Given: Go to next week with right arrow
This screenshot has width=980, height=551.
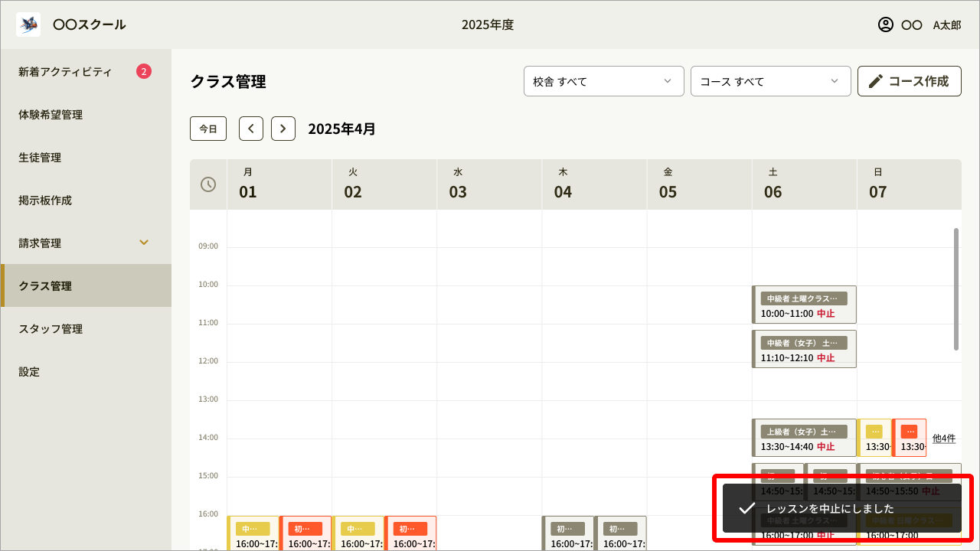Looking at the screenshot, I should click(283, 129).
